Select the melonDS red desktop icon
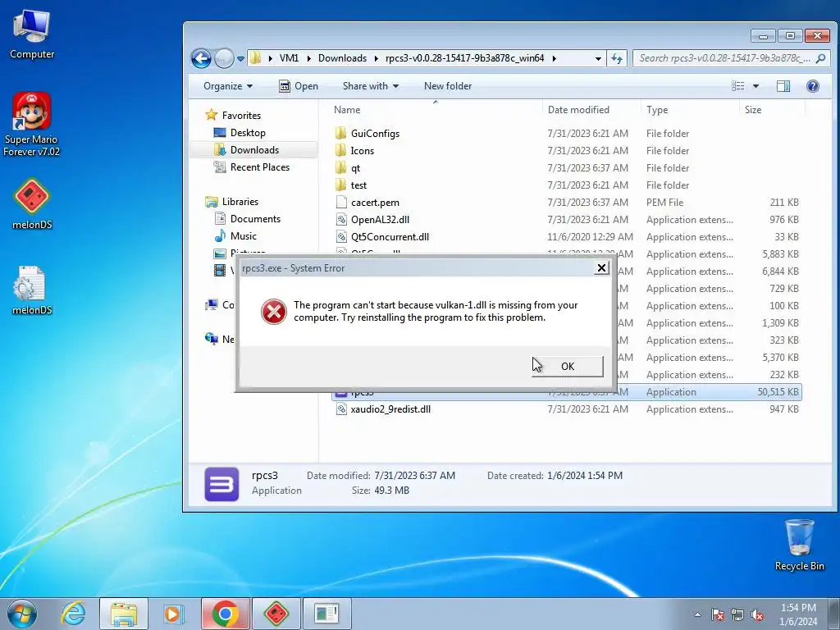Image resolution: width=840 pixels, height=630 pixels. point(32,204)
